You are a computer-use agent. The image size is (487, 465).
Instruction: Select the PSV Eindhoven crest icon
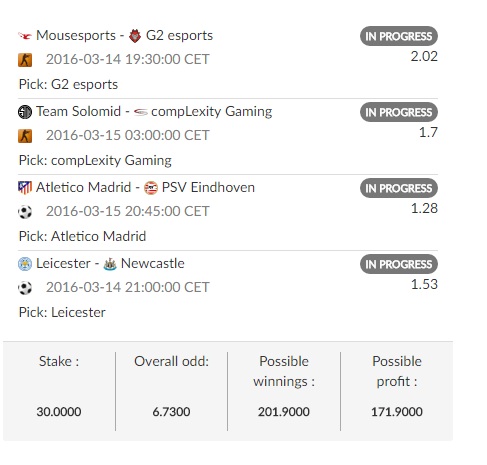151,188
